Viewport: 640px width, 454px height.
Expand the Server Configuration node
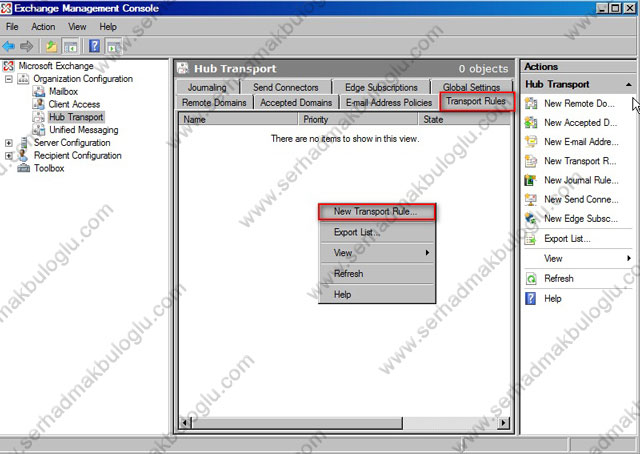[x=9, y=143]
